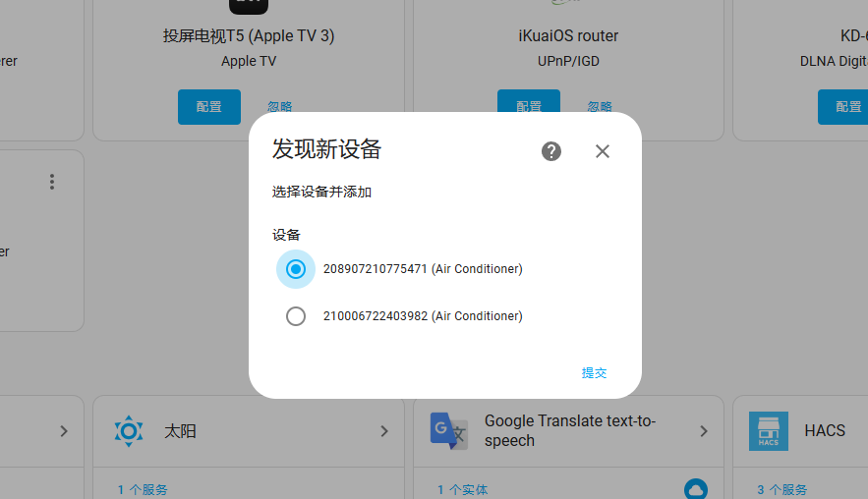Screen dimensions: 868x499
Task: Expand Google Translate text-to-speech chevron
Action: tap(704, 431)
